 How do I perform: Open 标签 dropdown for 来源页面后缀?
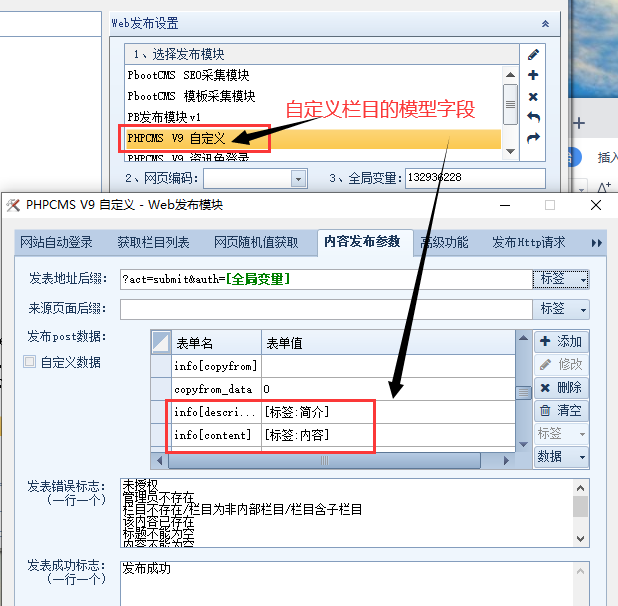[x=561, y=309]
